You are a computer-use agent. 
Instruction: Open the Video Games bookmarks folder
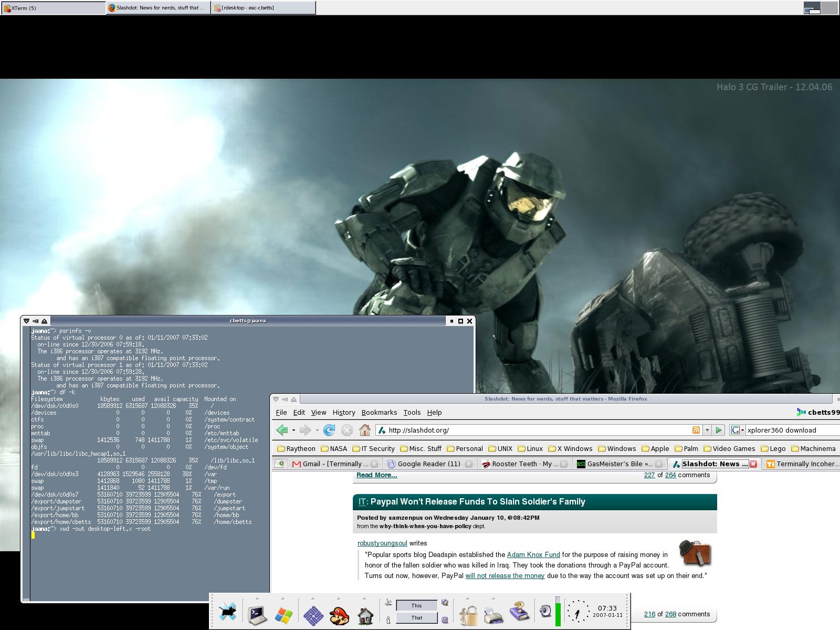tap(729, 449)
